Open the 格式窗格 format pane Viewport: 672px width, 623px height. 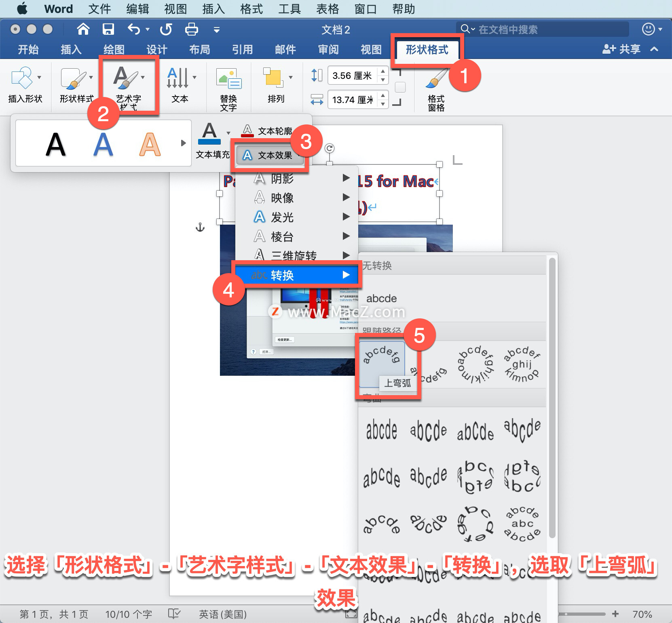(436, 90)
